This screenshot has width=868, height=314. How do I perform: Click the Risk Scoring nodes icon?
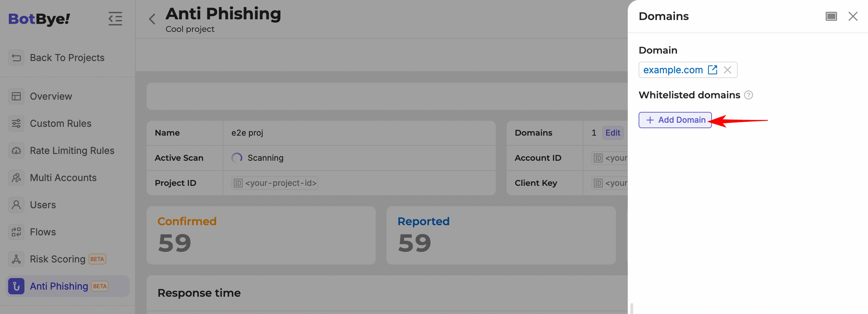click(x=16, y=259)
